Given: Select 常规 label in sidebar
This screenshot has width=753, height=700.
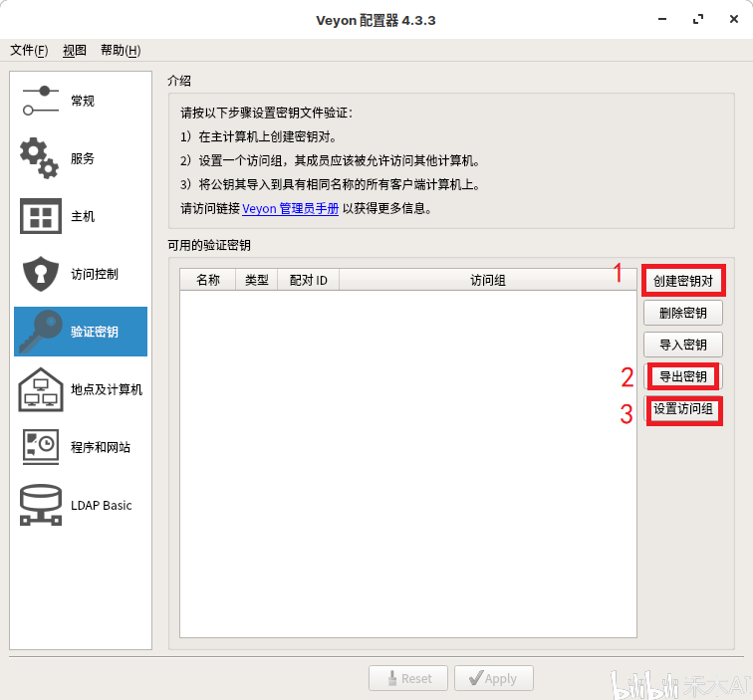Looking at the screenshot, I should tap(83, 101).
